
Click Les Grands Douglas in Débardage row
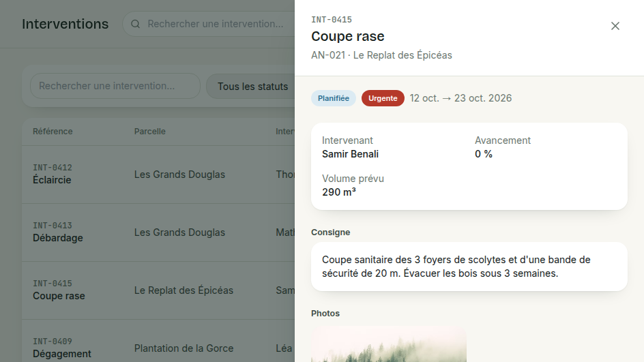[179, 232]
